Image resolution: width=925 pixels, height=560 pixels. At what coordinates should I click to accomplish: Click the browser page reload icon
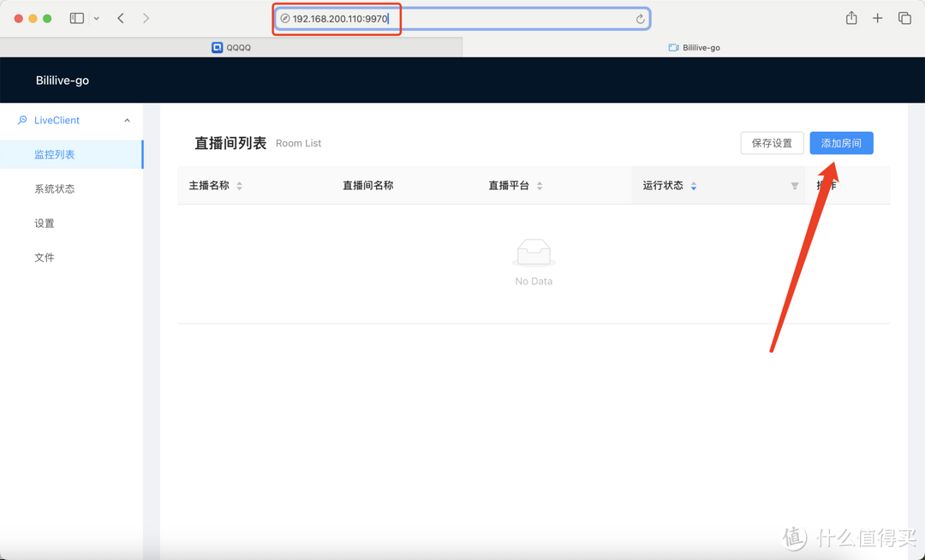[640, 17]
